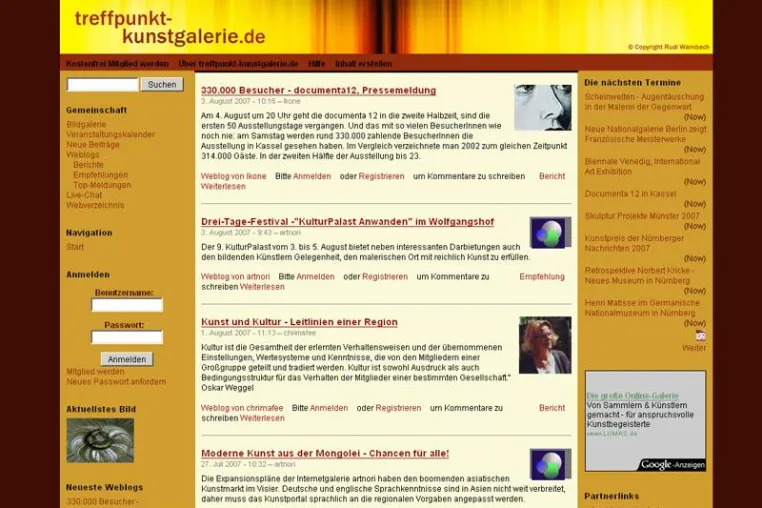Click Bericht tag on documenta12 post
762x508 pixels.
(x=552, y=176)
